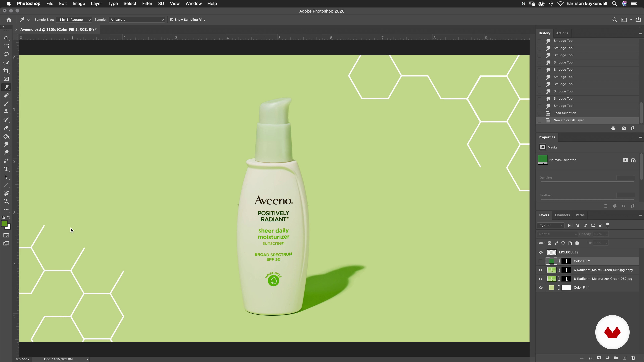Add layer mask button in Layers panel
Image resolution: width=644 pixels, height=362 pixels.
pos(599,358)
